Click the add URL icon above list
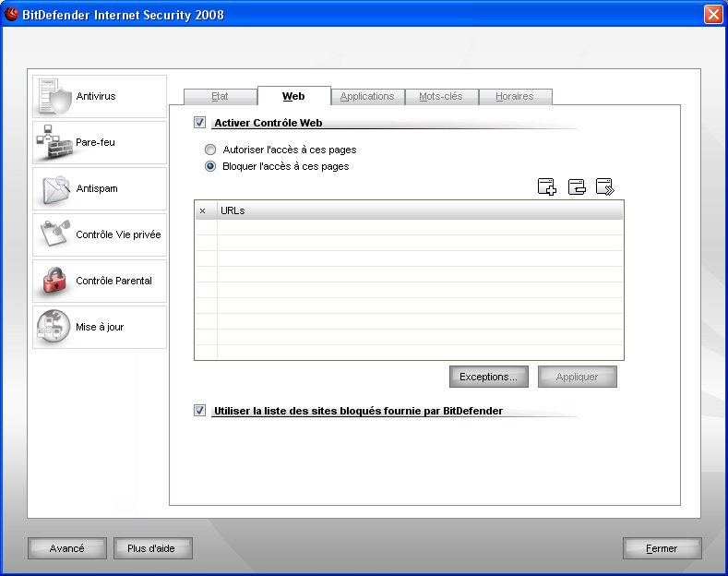 547,186
